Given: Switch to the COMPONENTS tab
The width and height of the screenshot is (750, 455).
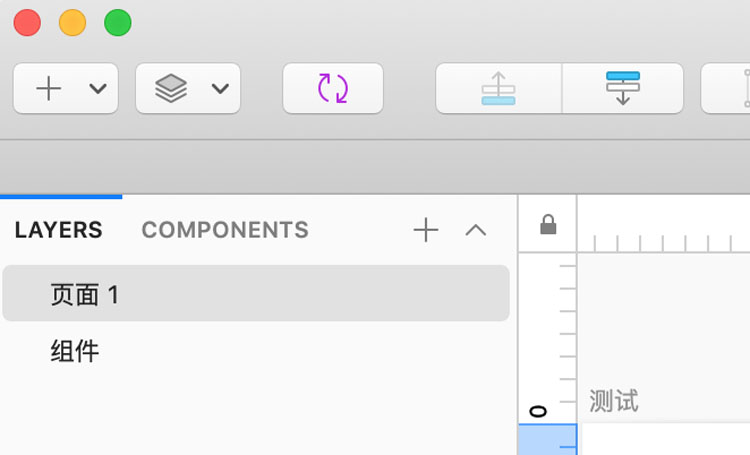Looking at the screenshot, I should [225, 230].
